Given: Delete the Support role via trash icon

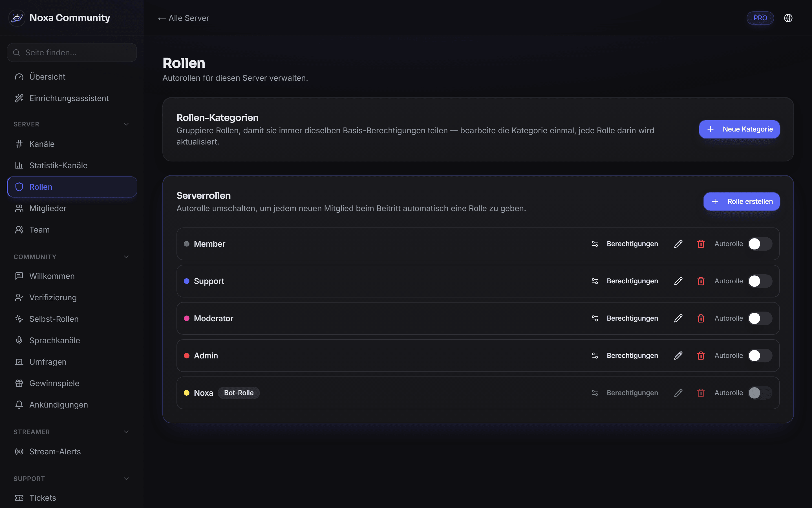Looking at the screenshot, I should (701, 281).
